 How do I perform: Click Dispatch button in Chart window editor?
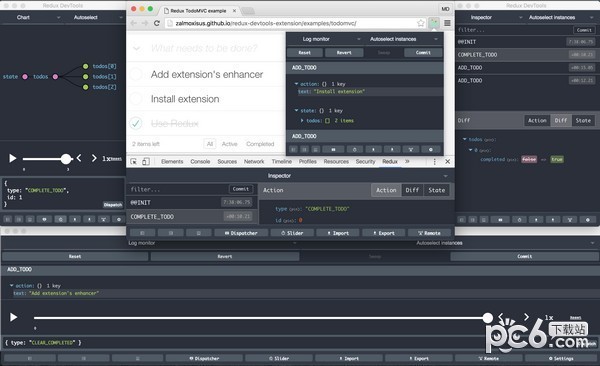coord(113,205)
